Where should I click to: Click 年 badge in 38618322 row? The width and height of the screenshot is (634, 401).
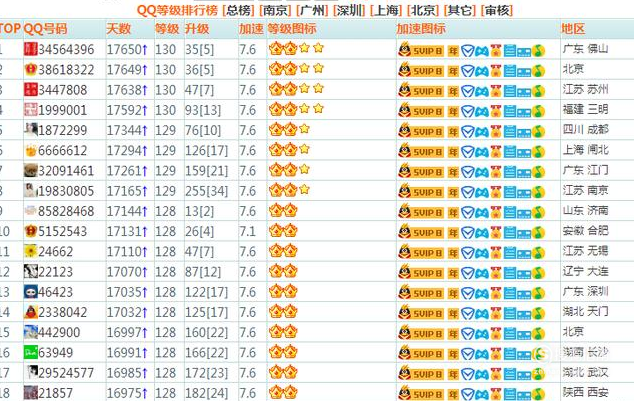453,71
